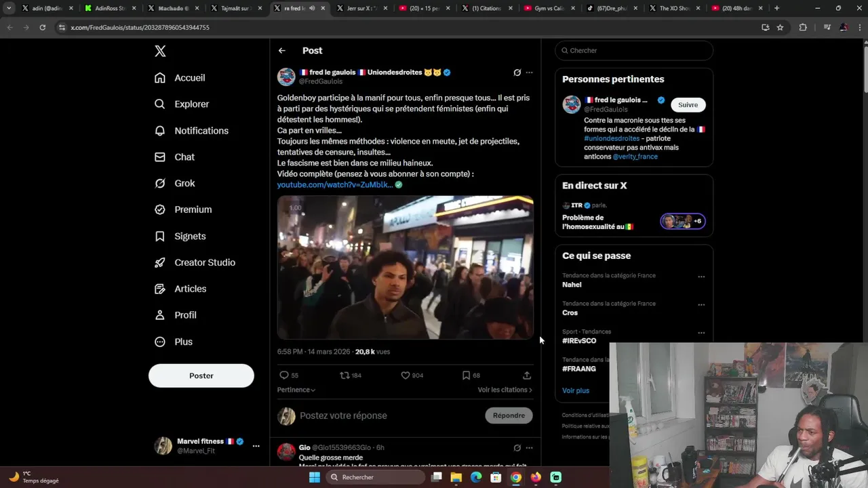Viewport: 868px width, 488px height.
Task: Open #uniondesdroites hashtag link
Action: coord(612,138)
